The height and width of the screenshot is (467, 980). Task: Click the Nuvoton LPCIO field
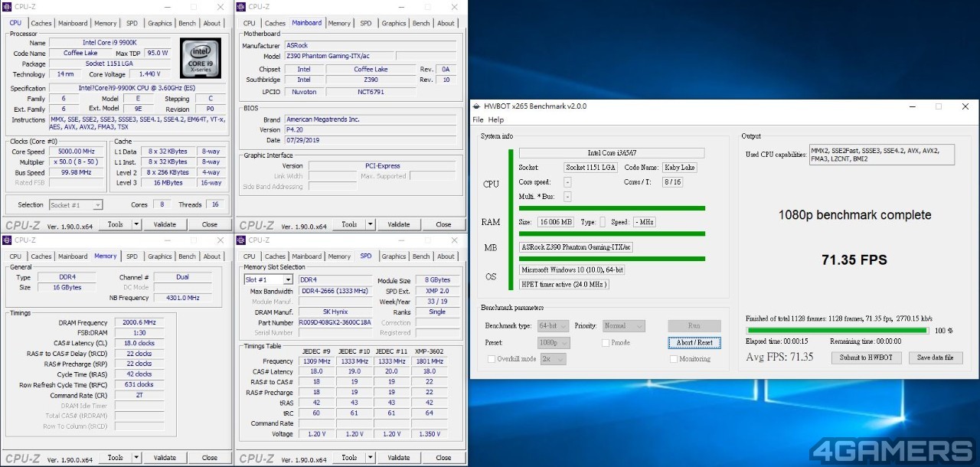point(304,92)
